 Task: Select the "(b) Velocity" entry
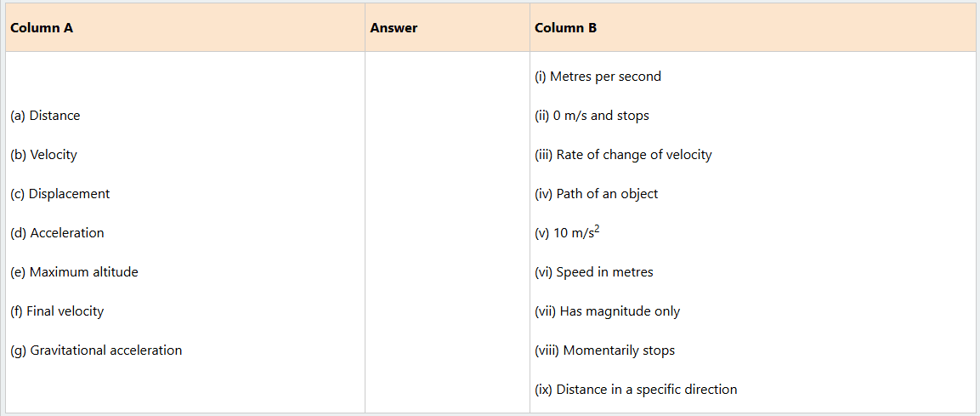pos(43,155)
